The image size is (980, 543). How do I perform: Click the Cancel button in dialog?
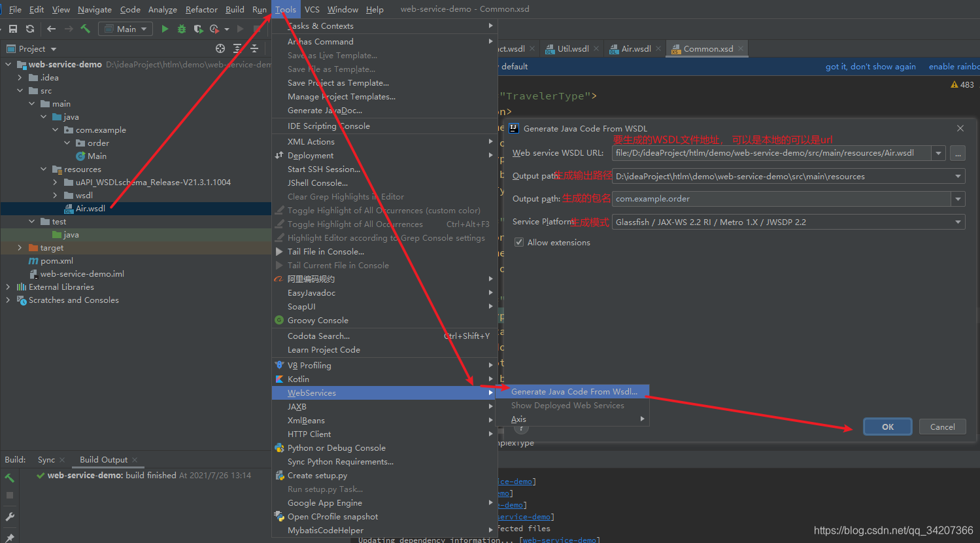[x=943, y=427]
